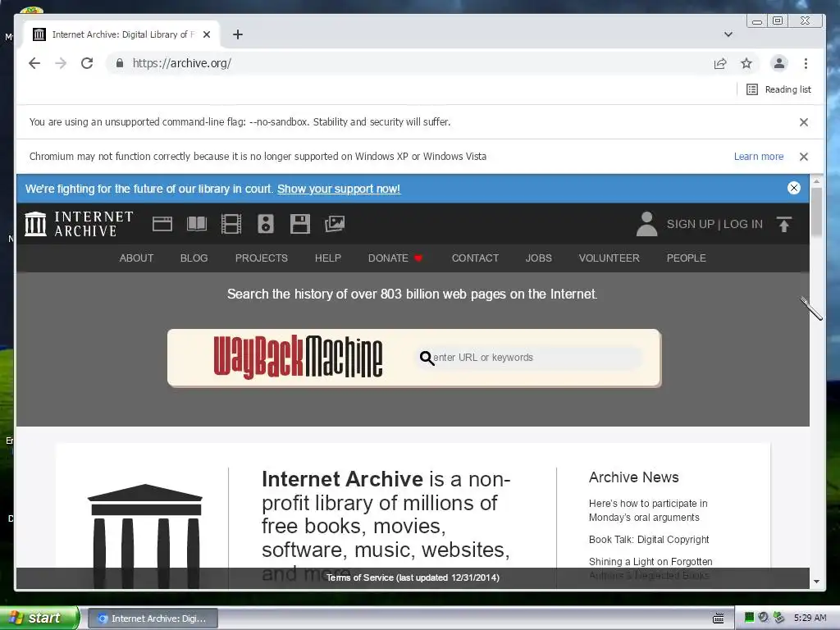
Task: Open the Reading list panel
Action: [778, 89]
